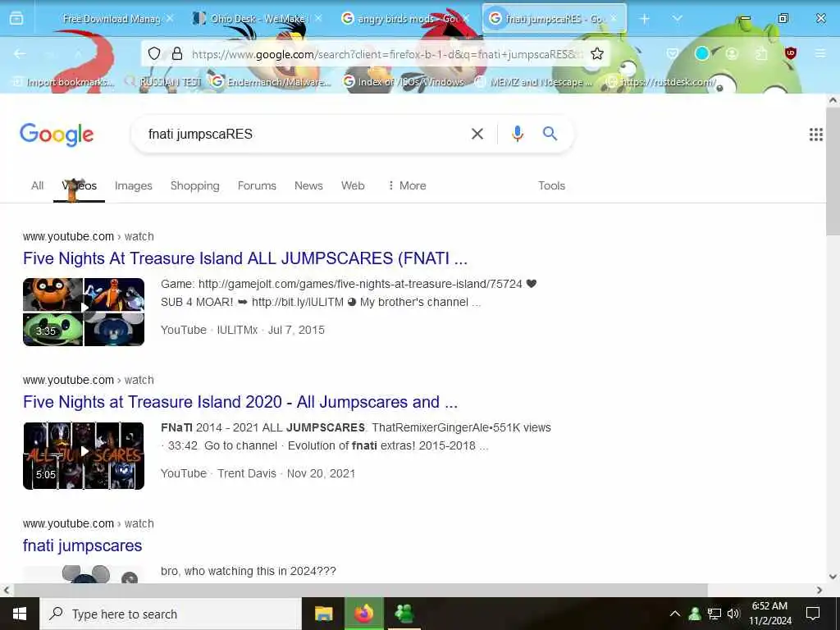
Task: Open a new tab with the plus button
Action: pos(645,19)
